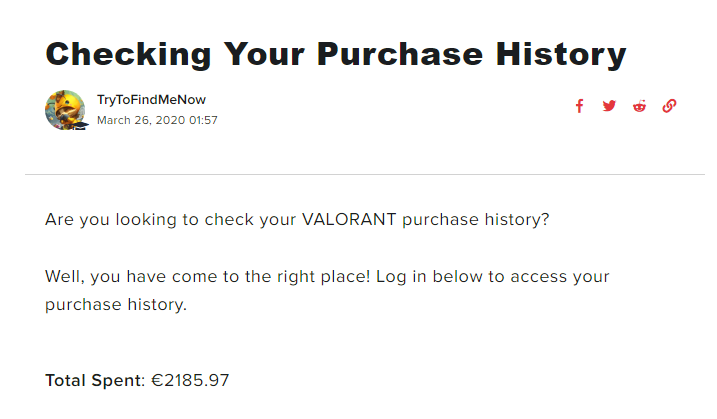Click the word Purchase in the headline
The width and height of the screenshot is (717, 419).
(x=400, y=54)
